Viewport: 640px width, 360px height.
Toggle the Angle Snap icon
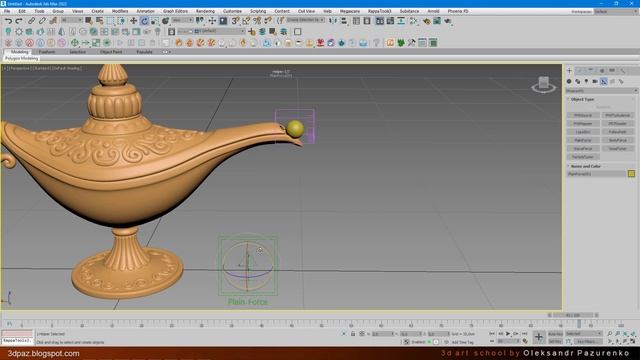246,21
